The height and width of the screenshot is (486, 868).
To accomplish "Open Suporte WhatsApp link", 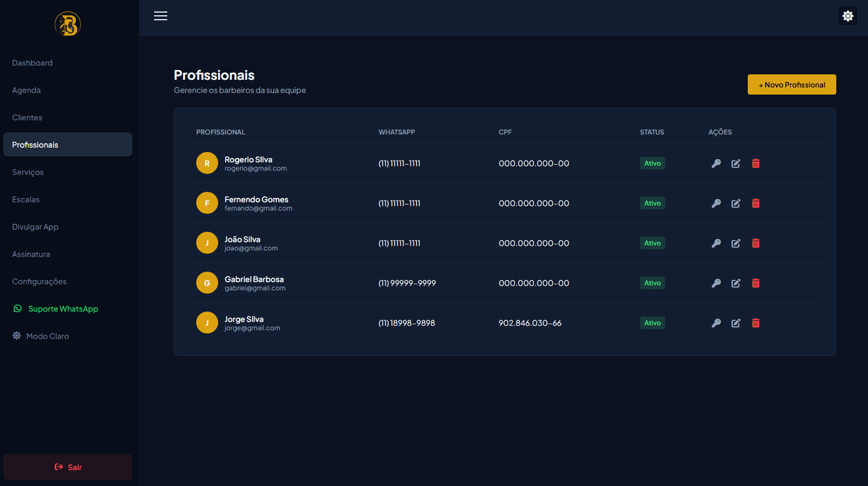I will (68, 308).
